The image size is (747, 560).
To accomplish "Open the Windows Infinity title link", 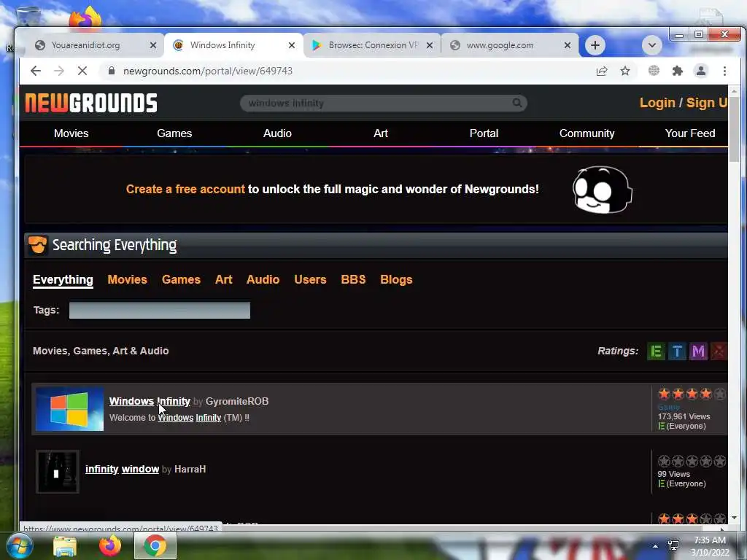I will point(150,402).
